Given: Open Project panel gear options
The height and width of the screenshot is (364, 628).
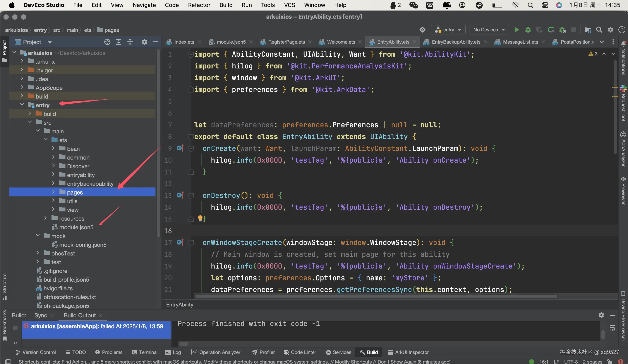Looking at the screenshot, I should [x=144, y=42].
